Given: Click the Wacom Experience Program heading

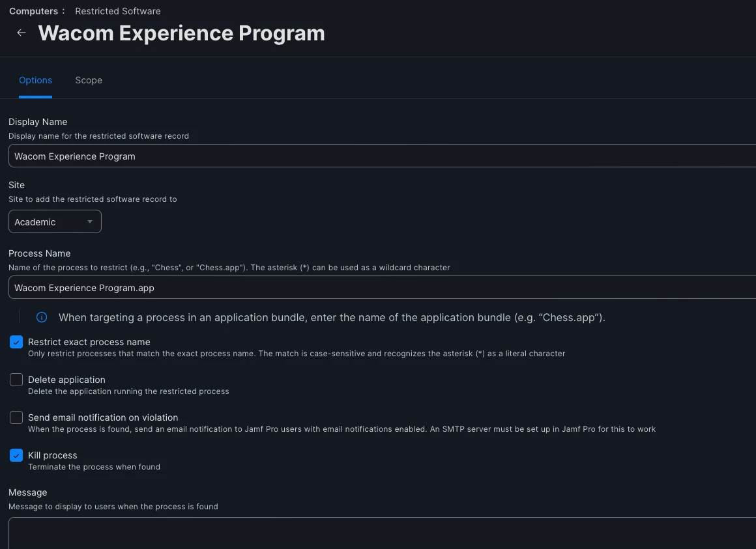Looking at the screenshot, I should [182, 33].
